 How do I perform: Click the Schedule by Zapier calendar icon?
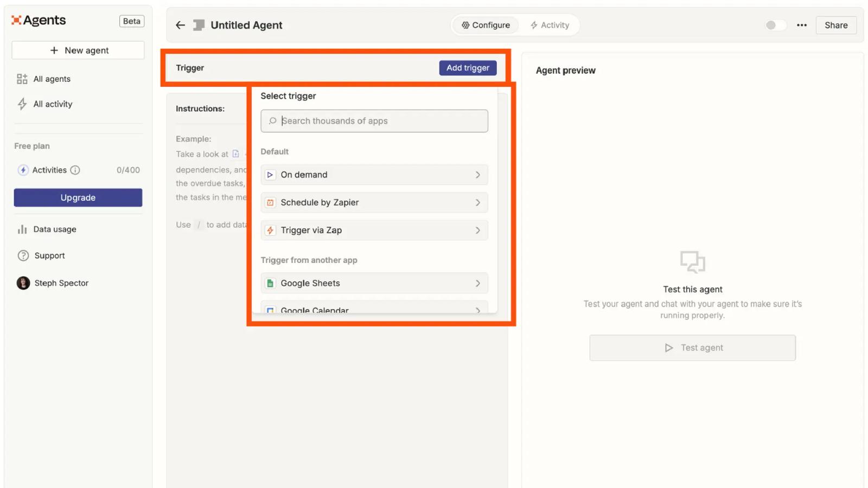coord(270,203)
